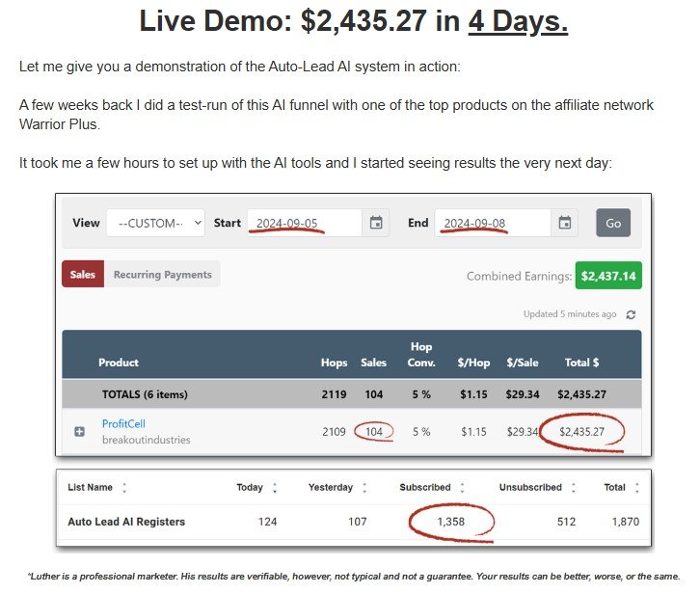
Task: Click the Updated 5 minutes ago text
Action: [x=570, y=314]
